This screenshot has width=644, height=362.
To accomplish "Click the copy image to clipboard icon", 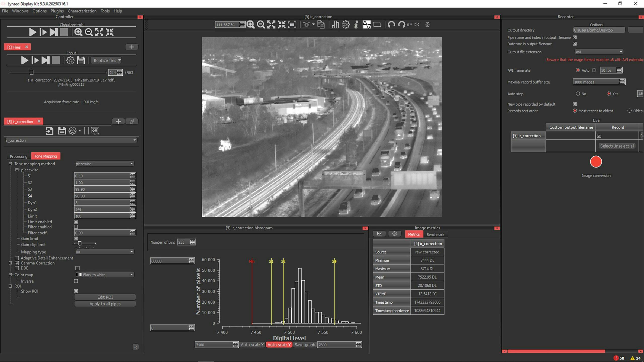I will [321, 25].
